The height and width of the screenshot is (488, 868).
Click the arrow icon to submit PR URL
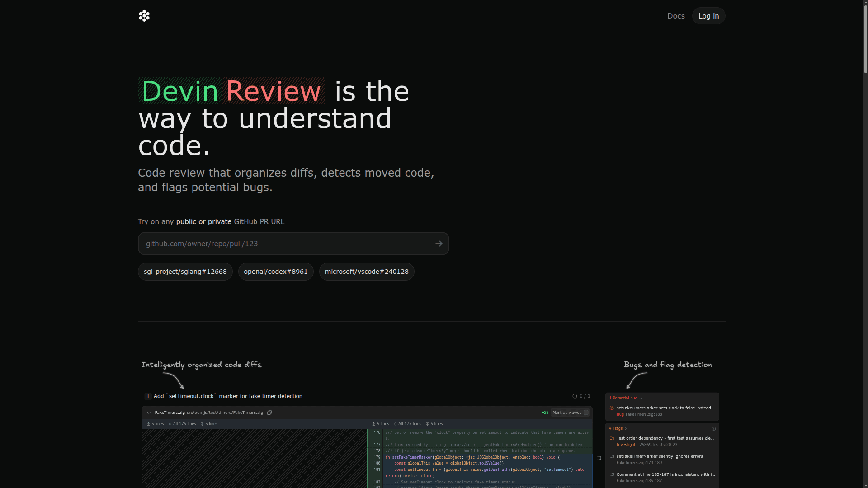(439, 243)
